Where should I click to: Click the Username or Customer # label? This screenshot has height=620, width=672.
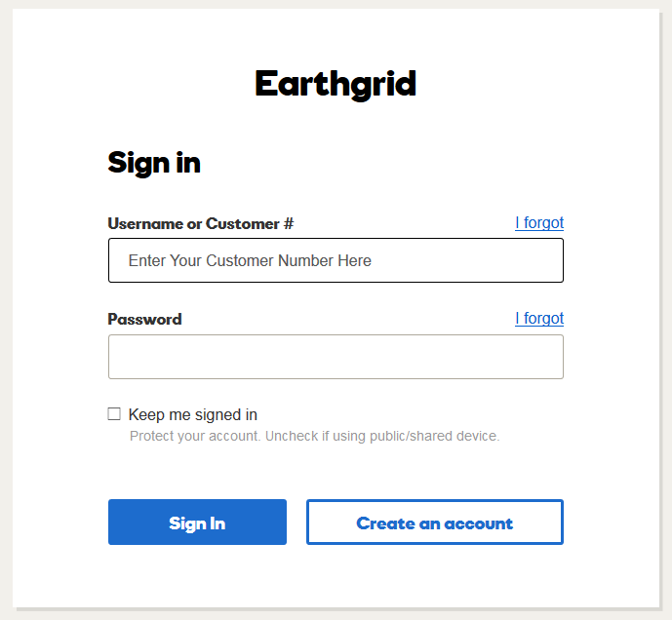coord(200,223)
